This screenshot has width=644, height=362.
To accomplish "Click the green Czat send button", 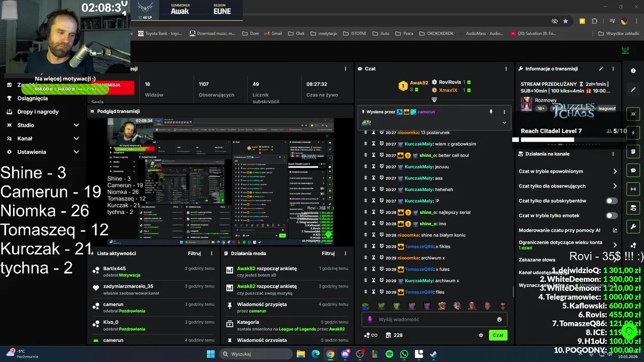I will click(x=498, y=335).
